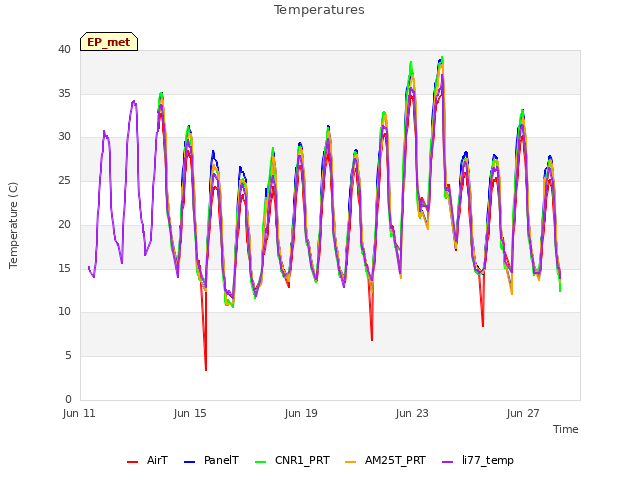This screenshot has width=640, height=480.
Task: Click the Jun 19 x-axis label
Action: (x=301, y=413)
